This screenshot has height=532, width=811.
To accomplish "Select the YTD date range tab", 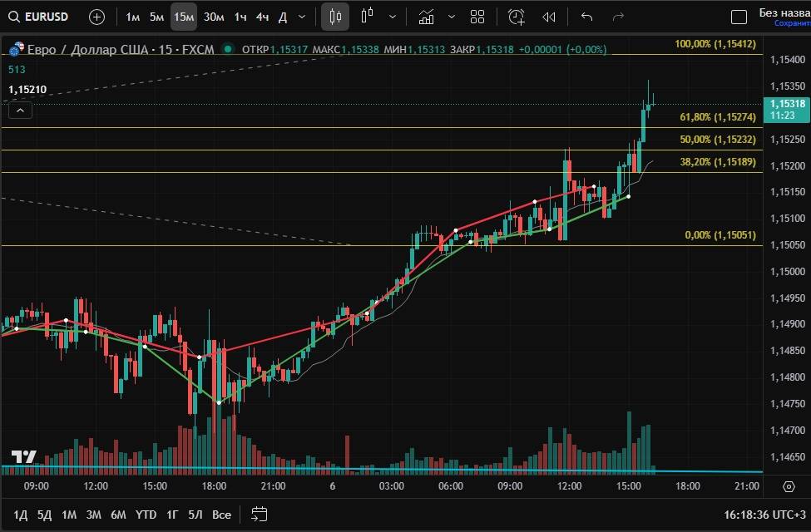I will click(146, 515).
